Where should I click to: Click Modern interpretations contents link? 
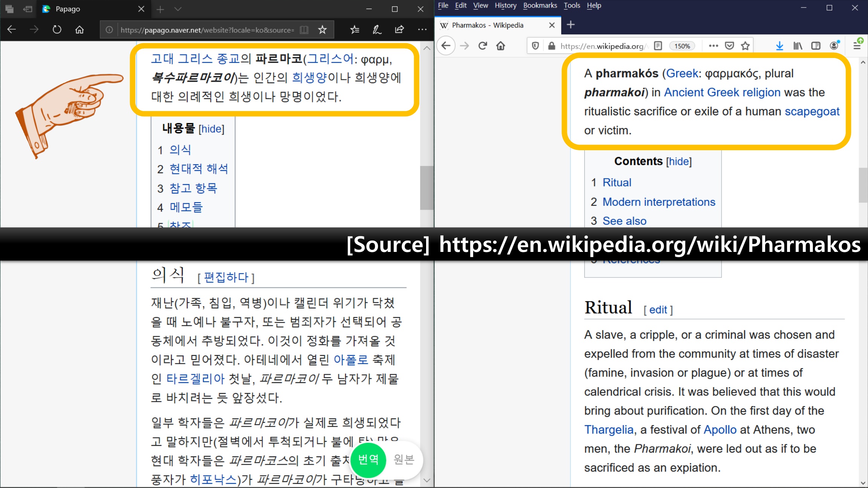tap(659, 202)
